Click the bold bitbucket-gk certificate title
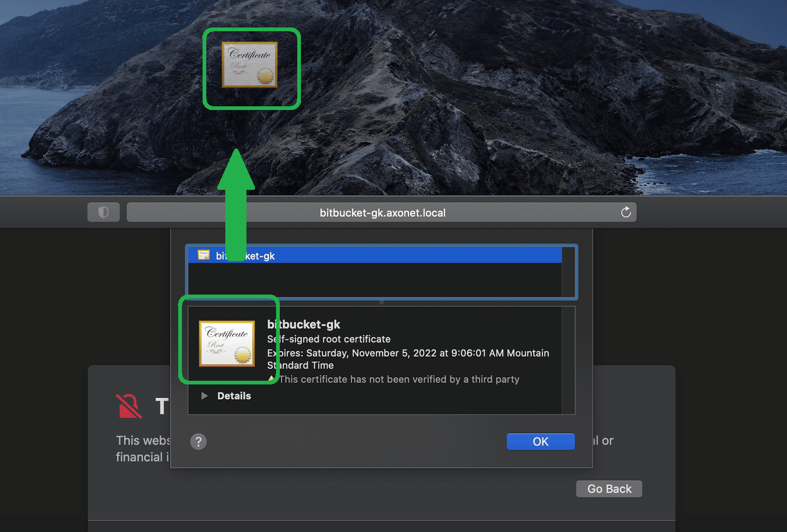Screen dimensions: 787x532 304,325
